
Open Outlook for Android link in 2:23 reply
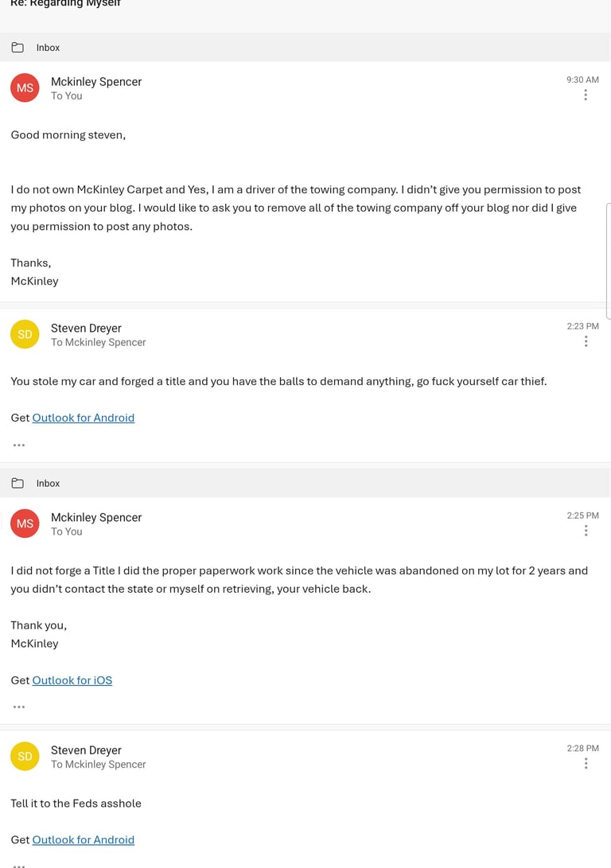tap(83, 418)
